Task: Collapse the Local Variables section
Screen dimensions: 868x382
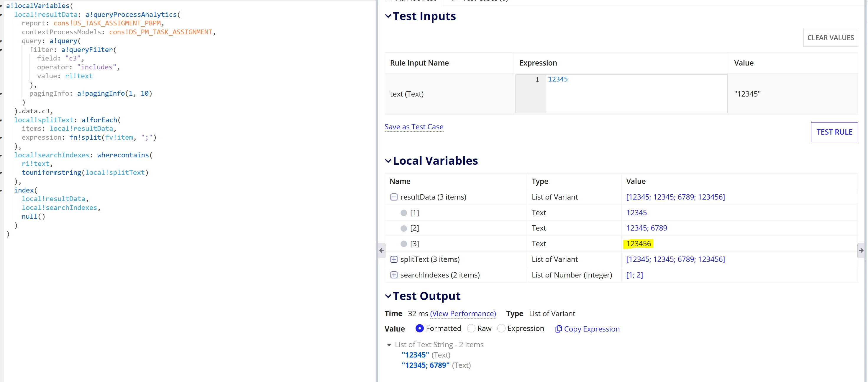Action: pos(388,161)
